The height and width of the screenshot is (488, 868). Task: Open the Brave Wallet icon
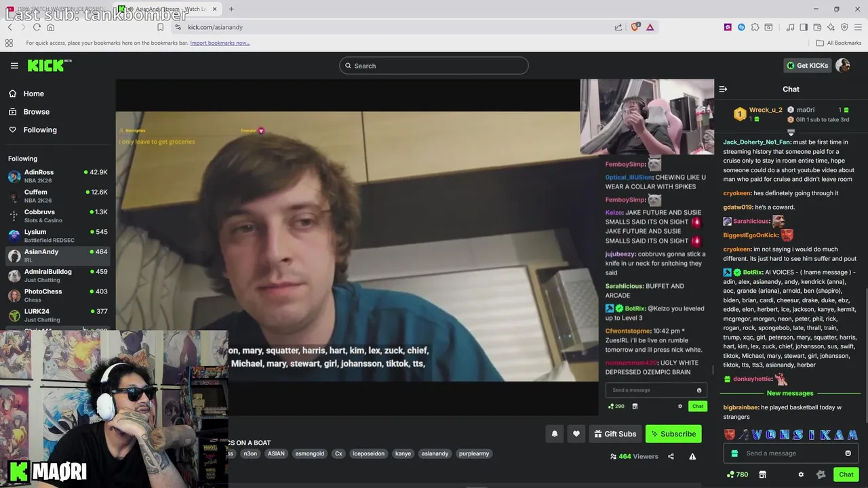point(817,27)
